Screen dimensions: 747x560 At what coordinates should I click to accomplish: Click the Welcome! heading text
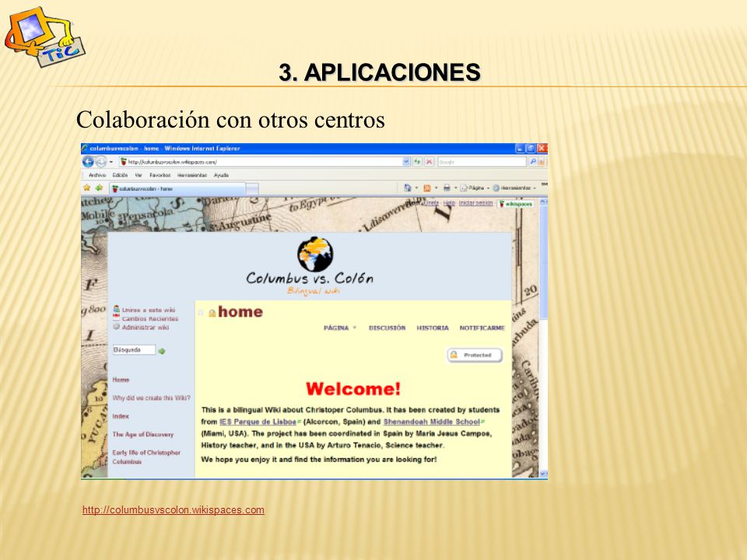point(353,389)
